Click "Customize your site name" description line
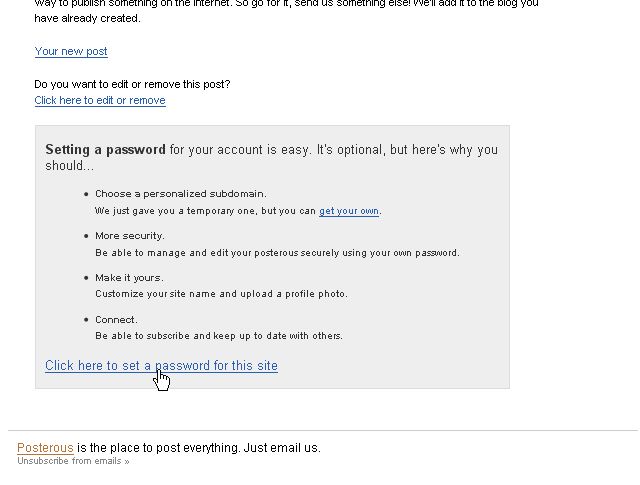This screenshot has width=640, height=485. 221,294
